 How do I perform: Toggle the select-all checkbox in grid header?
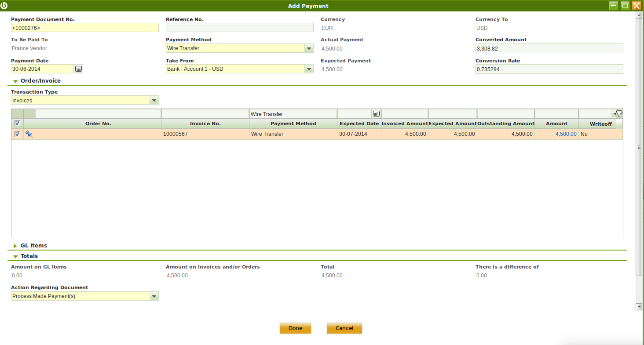(18, 123)
